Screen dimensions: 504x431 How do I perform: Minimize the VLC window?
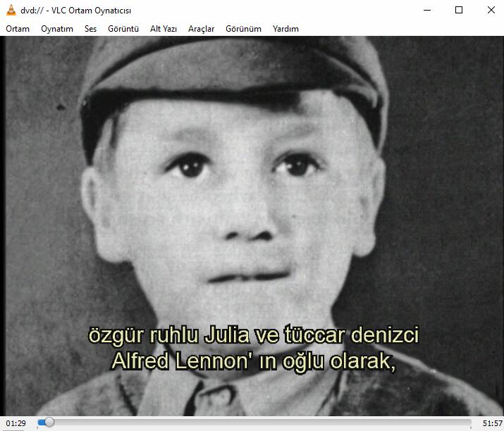click(x=426, y=11)
